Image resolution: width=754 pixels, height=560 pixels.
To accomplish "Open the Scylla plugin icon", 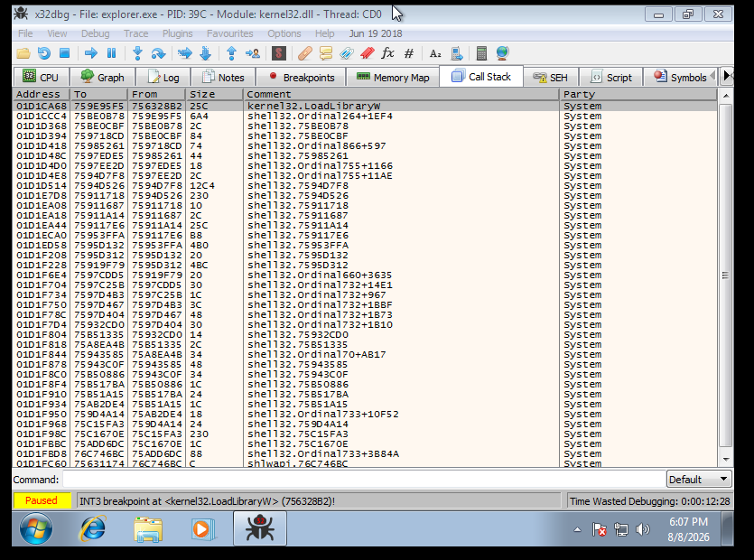I will tap(279, 53).
